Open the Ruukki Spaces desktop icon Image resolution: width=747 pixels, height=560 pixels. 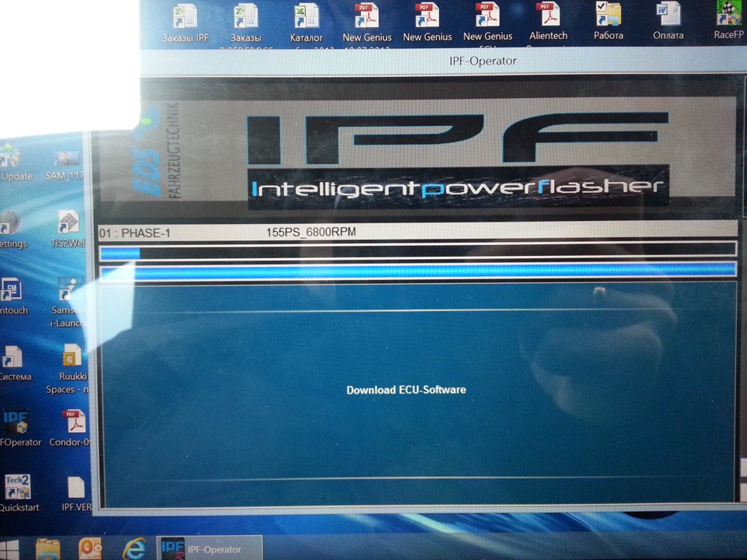tap(68, 369)
